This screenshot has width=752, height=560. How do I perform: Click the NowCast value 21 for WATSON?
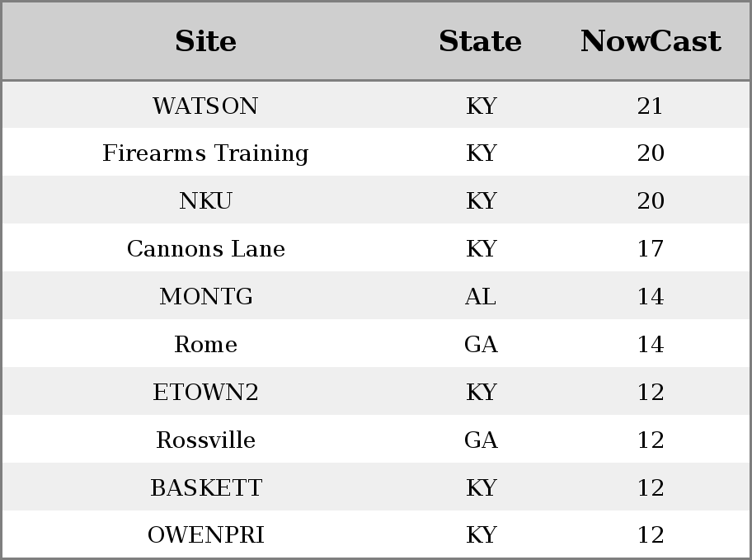click(651, 106)
